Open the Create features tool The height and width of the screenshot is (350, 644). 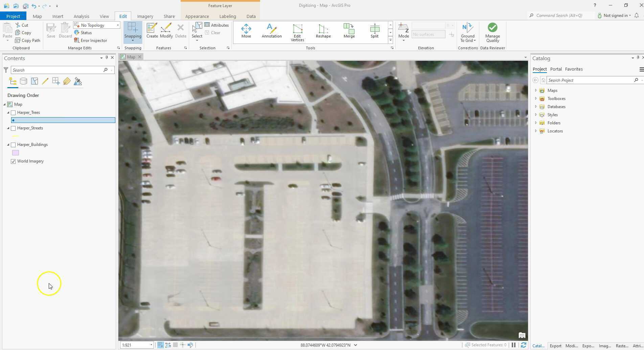pos(152,31)
